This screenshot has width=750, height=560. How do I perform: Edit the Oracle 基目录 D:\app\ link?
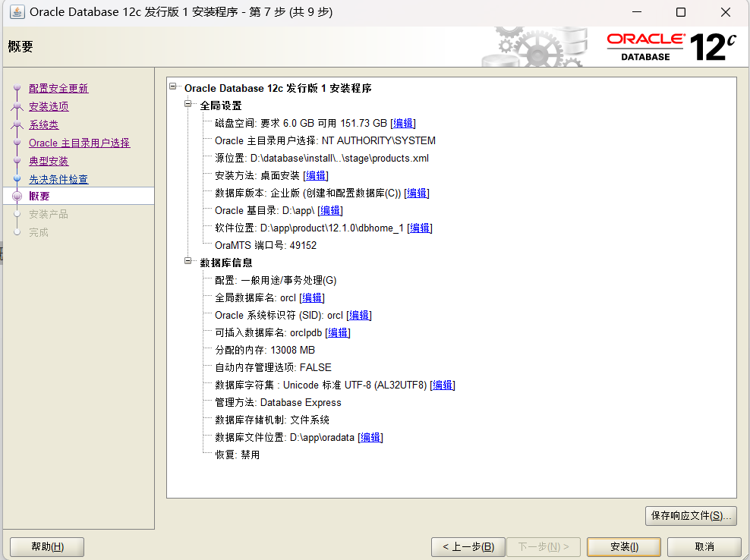point(330,210)
